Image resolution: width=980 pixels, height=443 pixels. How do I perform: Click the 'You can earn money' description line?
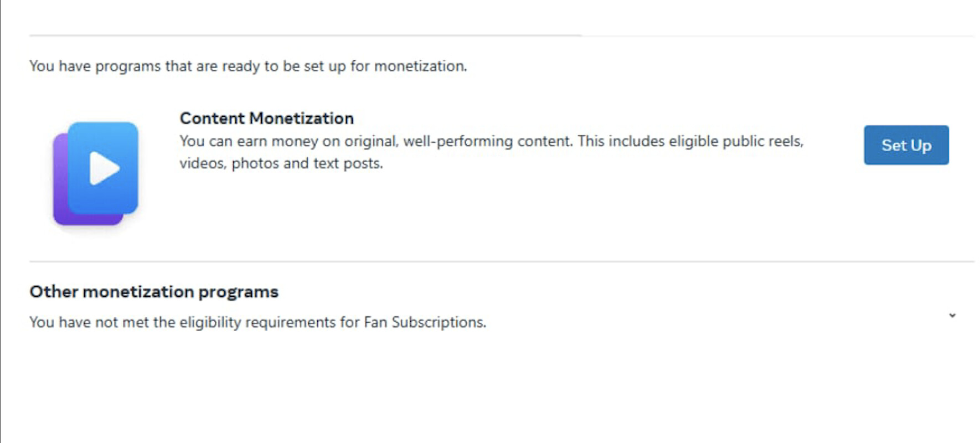click(491, 142)
